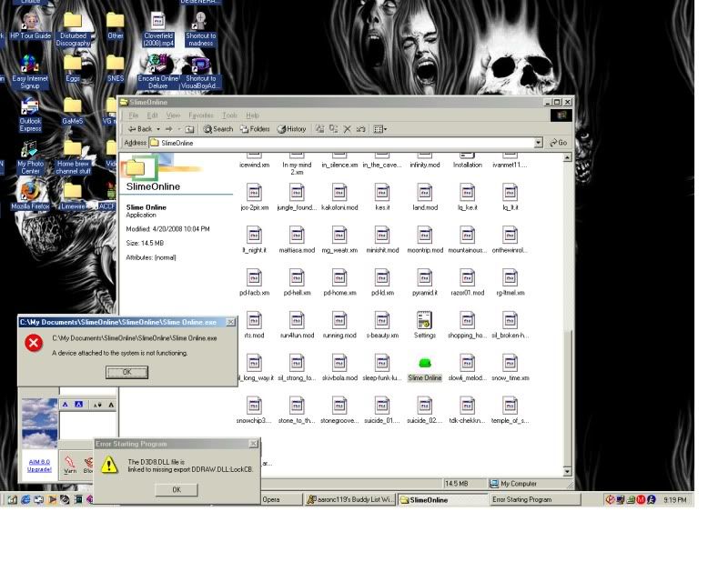Open Mozilla Firefox desktop shortcut
The image size is (728, 582).
click(30, 192)
